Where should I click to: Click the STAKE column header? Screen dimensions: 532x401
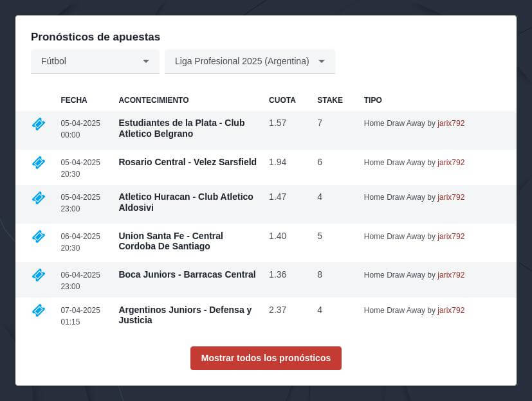[330, 100]
